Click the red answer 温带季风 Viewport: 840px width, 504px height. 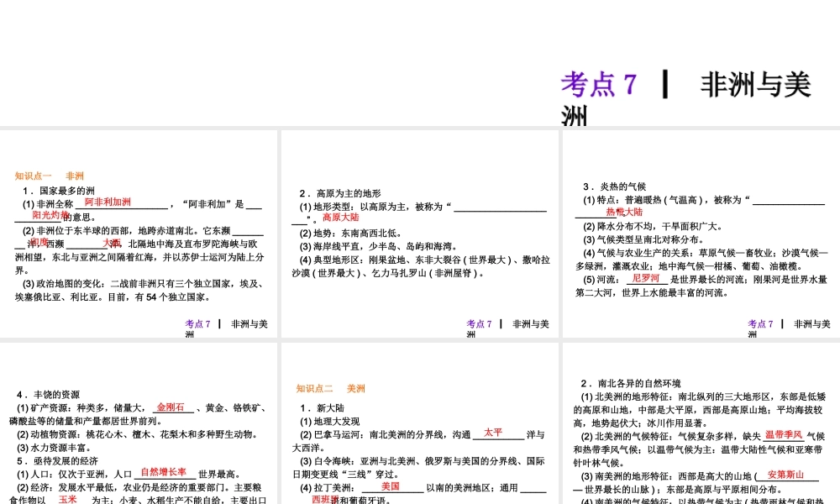tap(784, 434)
